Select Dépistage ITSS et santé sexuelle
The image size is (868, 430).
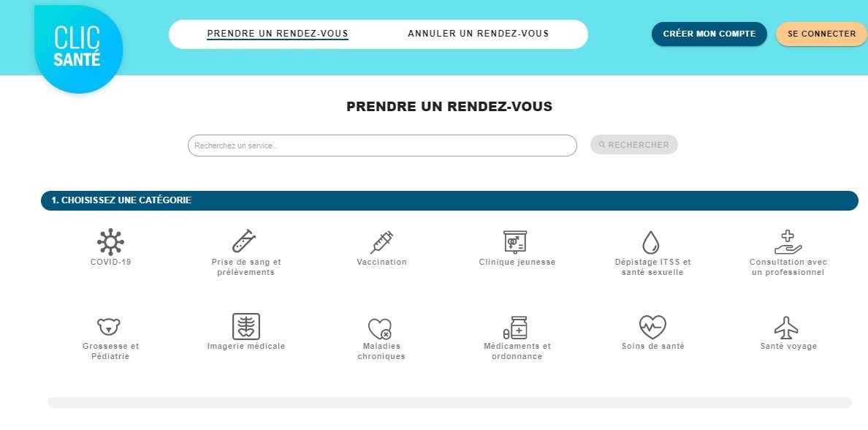(x=652, y=241)
